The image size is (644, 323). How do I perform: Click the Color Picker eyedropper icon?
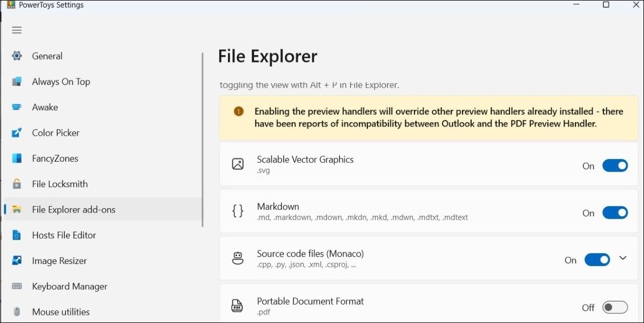[17, 133]
